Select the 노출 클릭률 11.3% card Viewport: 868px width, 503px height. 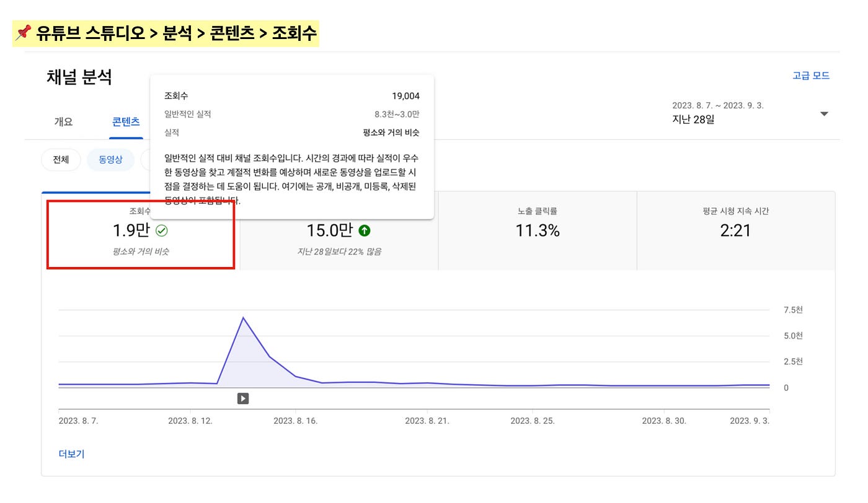tap(538, 230)
